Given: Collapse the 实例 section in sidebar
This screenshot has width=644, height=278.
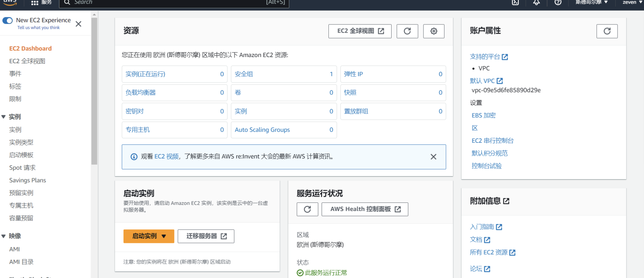Looking at the screenshot, I should tap(4, 117).
